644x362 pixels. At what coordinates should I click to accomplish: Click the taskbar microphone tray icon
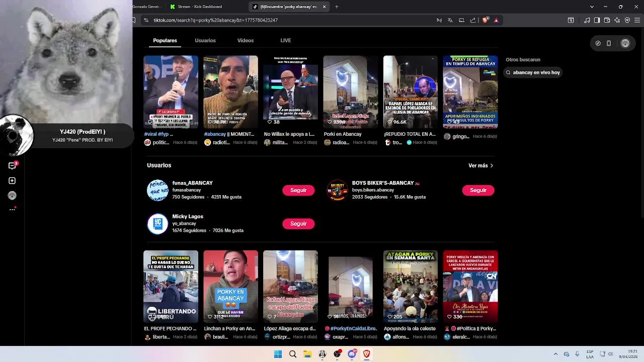coord(577,354)
